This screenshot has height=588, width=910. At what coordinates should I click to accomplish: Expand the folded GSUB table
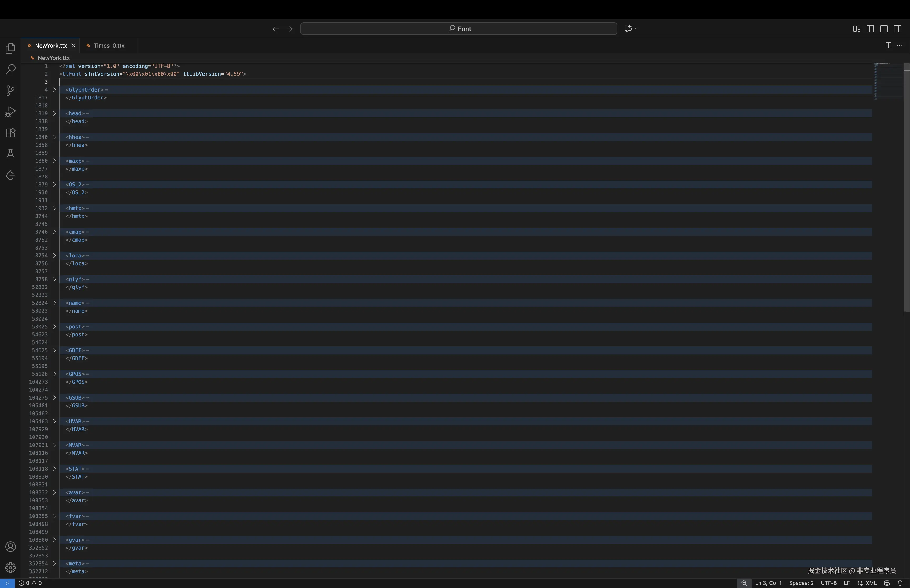(x=54, y=397)
